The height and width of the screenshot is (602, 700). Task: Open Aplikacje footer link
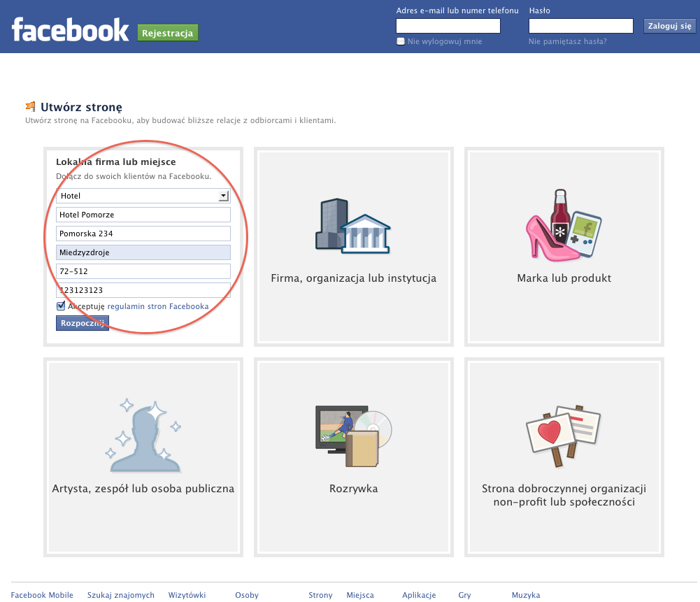coord(419,595)
